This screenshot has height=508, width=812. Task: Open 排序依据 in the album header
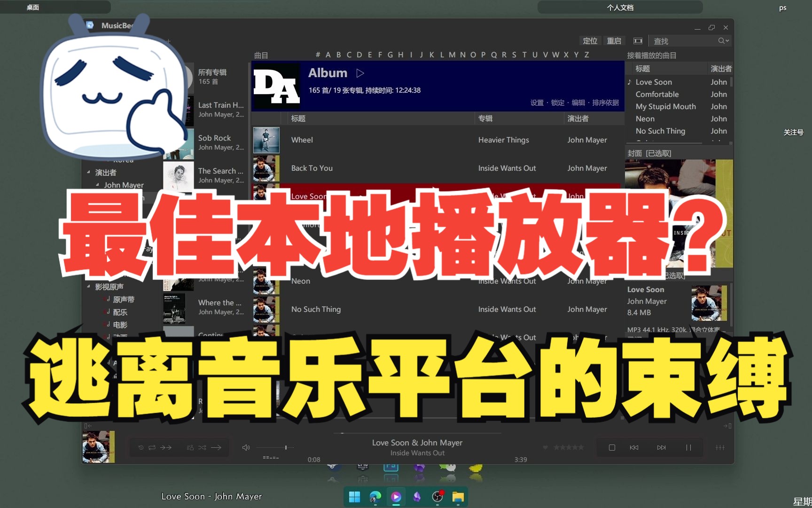(606, 102)
